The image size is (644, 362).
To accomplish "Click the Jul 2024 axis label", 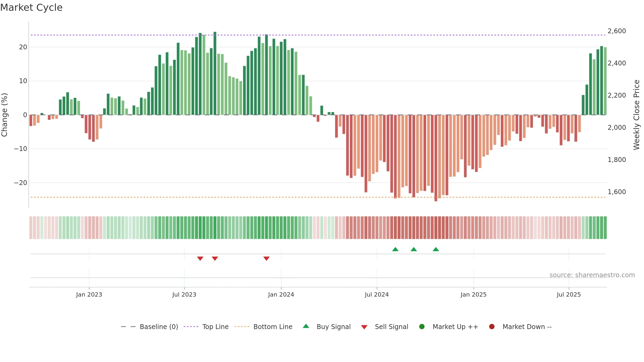I will [x=377, y=294].
